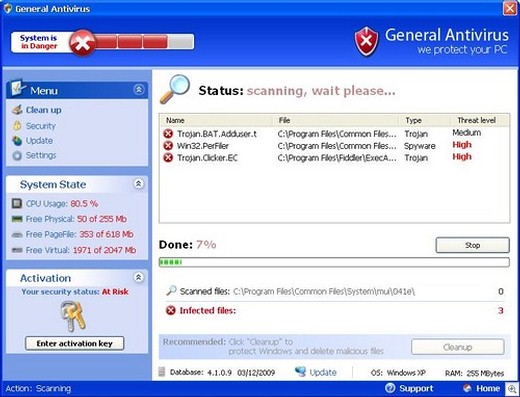Click the Free Virtual memory icon

(x=17, y=250)
